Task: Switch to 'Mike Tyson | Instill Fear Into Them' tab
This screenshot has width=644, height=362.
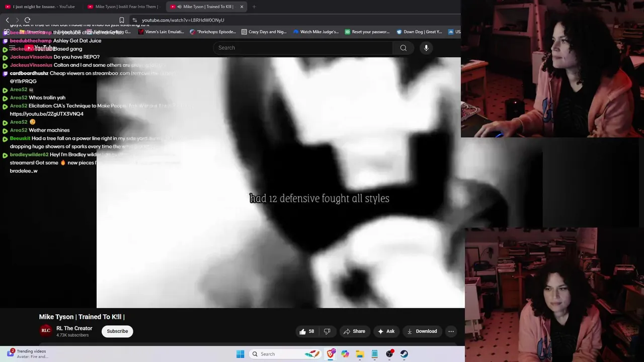Action: coord(124,7)
